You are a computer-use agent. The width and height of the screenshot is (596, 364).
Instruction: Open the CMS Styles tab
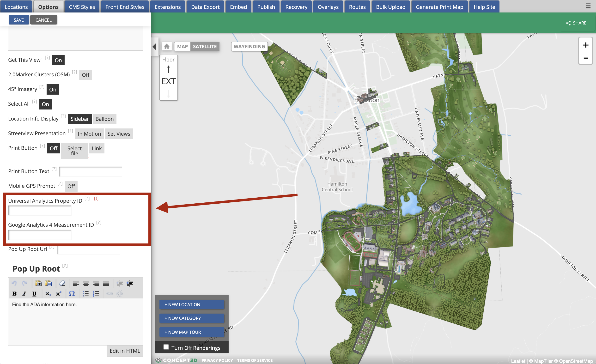(82, 7)
